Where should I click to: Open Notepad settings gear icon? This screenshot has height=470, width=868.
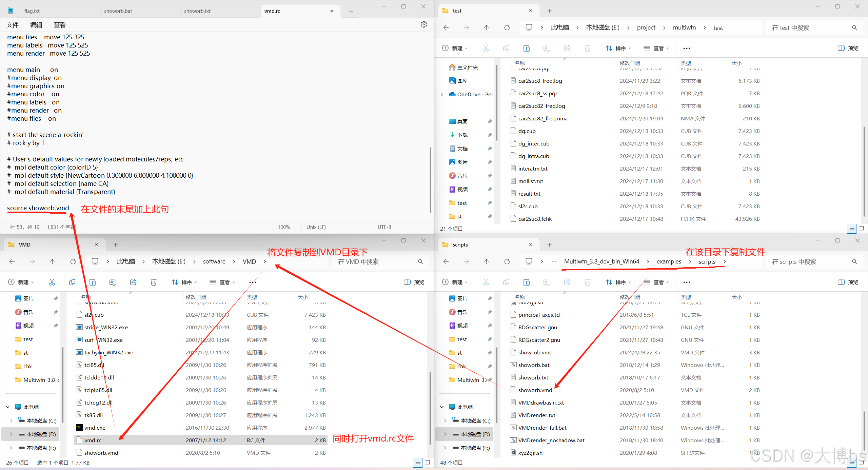click(423, 24)
